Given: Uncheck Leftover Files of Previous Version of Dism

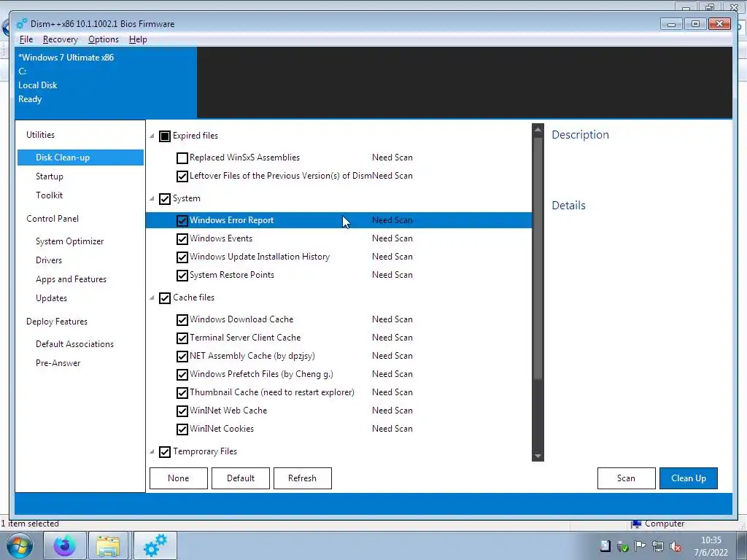Looking at the screenshot, I should pos(182,176).
